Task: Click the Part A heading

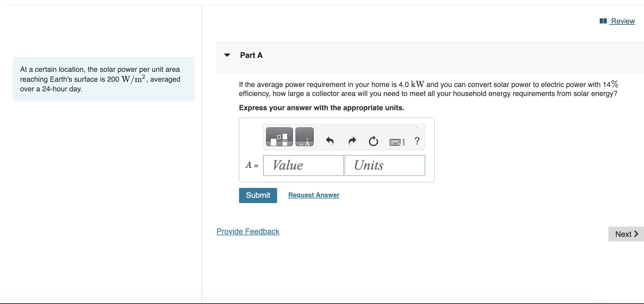Action: [x=251, y=55]
